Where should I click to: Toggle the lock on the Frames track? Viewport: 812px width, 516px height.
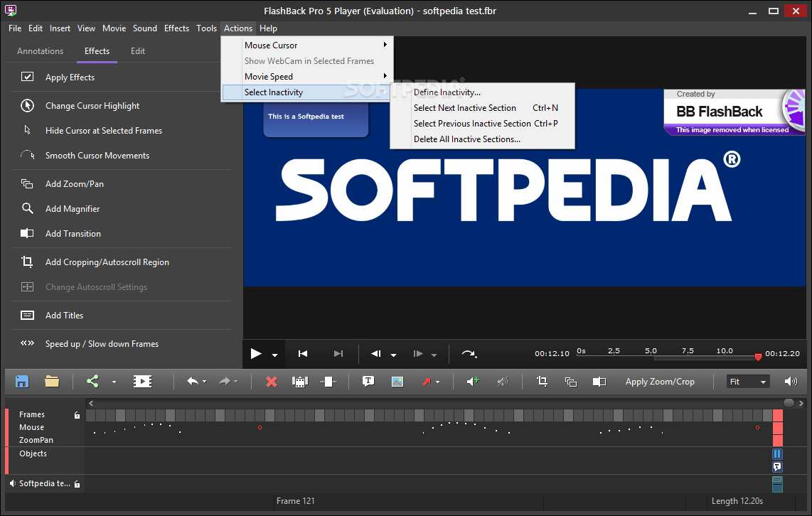(x=77, y=415)
